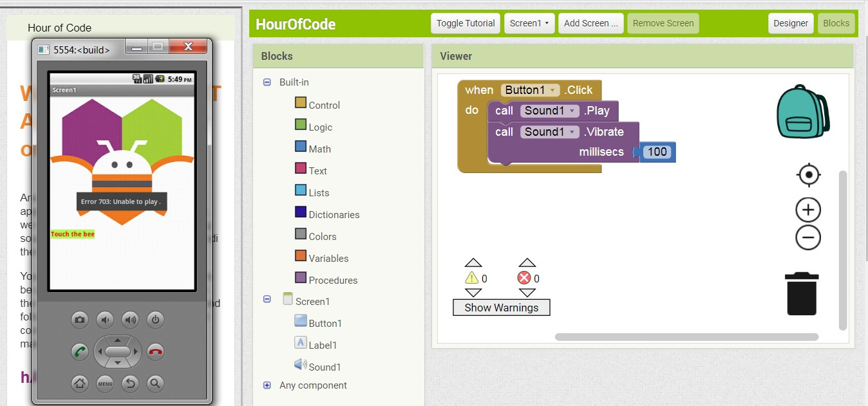Click the 100 millisecs number block
Screen dimensions: 868x406
click(657, 152)
